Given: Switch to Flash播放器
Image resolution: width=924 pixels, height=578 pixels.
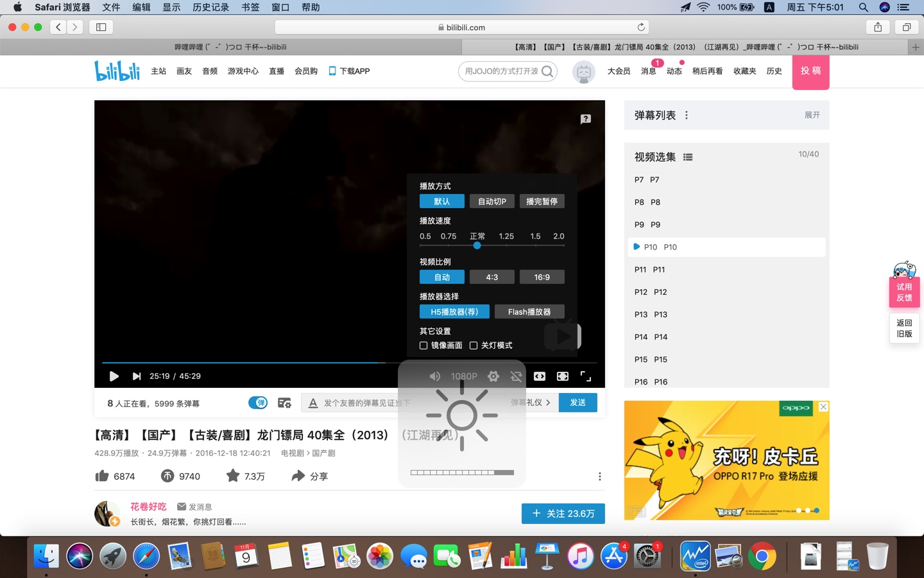Looking at the screenshot, I should click(x=529, y=312).
